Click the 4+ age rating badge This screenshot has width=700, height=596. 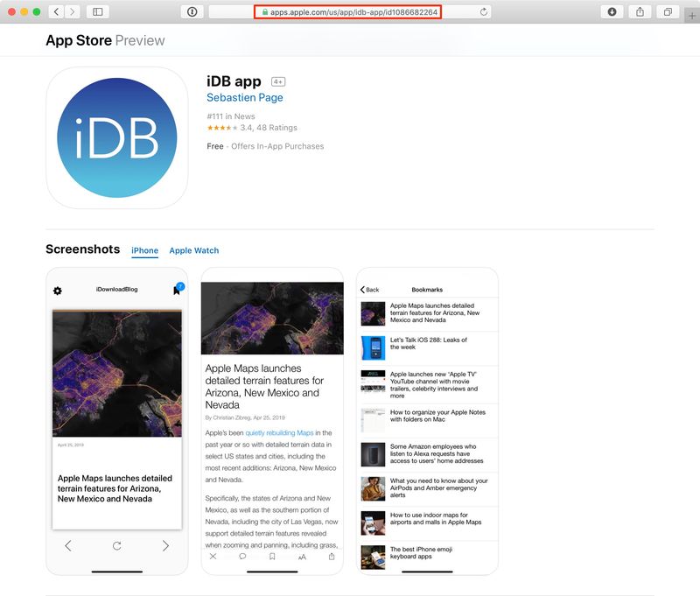click(278, 81)
